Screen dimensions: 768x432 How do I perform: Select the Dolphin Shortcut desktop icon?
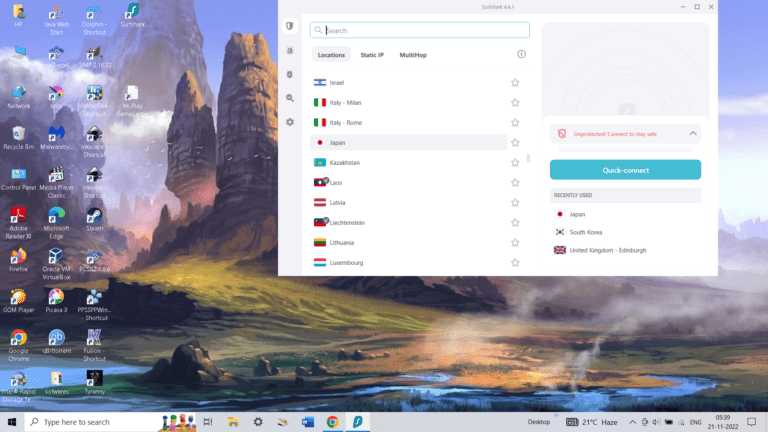click(x=94, y=20)
